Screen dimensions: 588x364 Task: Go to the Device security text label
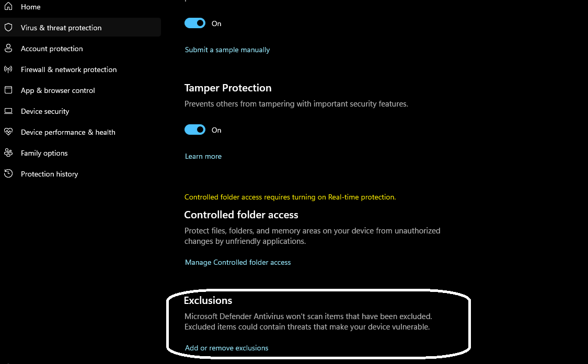[x=45, y=111]
